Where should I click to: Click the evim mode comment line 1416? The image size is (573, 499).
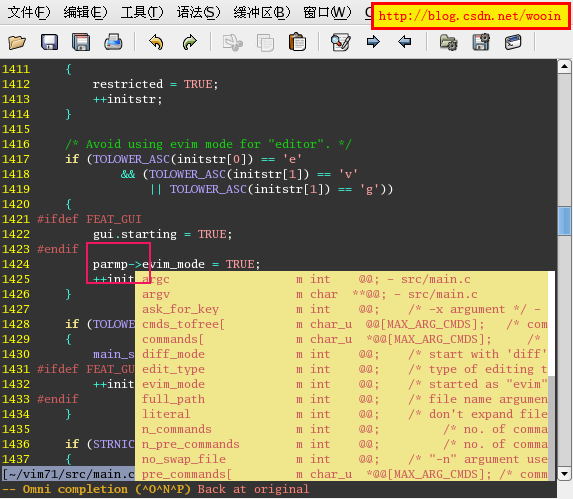click(208, 144)
